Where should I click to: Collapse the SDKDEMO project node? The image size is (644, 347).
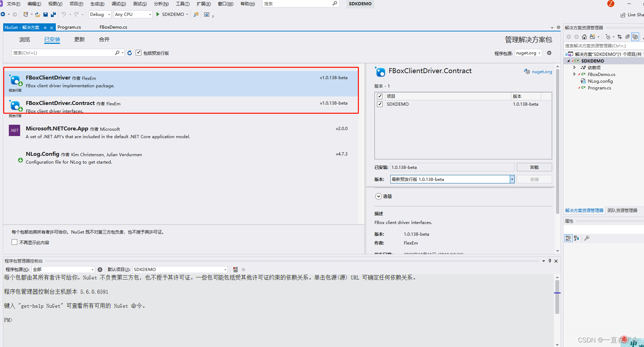tap(568, 61)
